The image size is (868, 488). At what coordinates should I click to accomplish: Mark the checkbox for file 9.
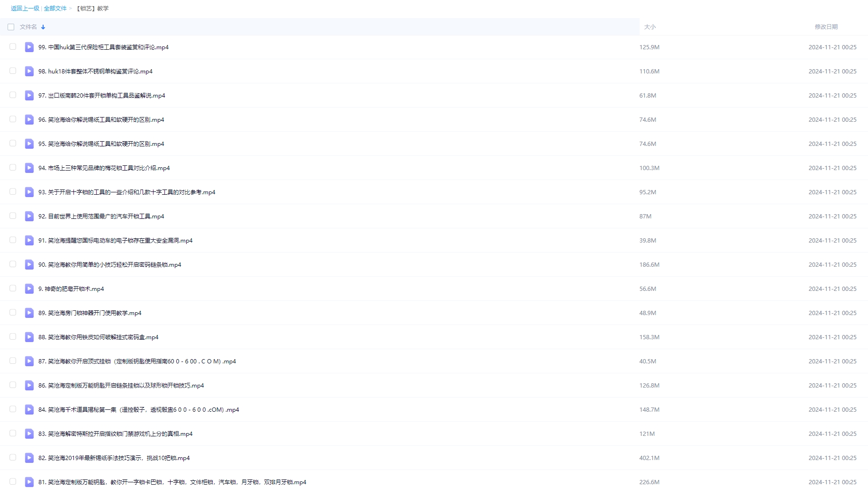pos(13,288)
